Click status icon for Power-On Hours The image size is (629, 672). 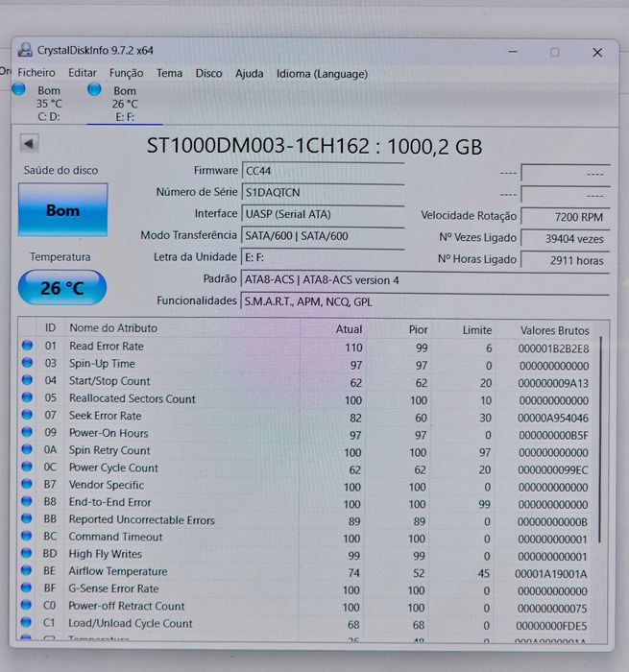pos(27,432)
